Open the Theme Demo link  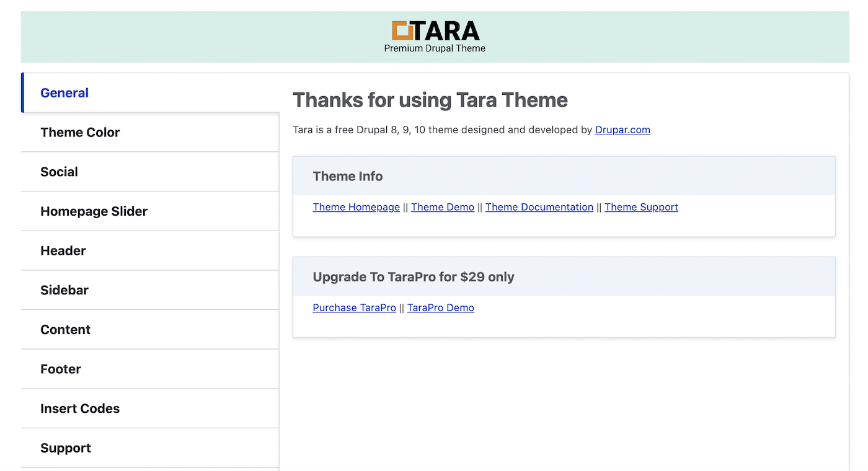pos(442,207)
